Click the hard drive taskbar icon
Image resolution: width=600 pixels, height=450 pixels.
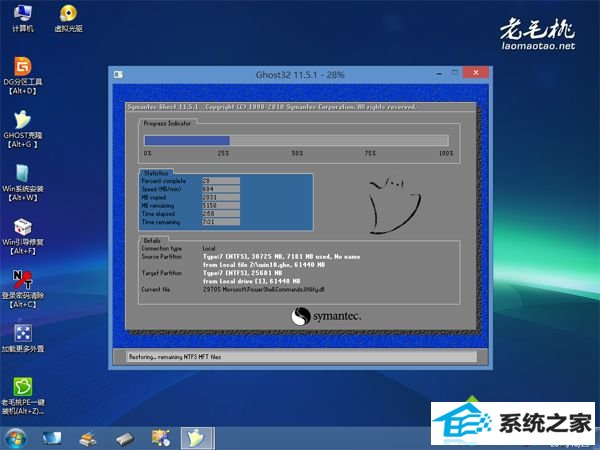tap(125, 439)
